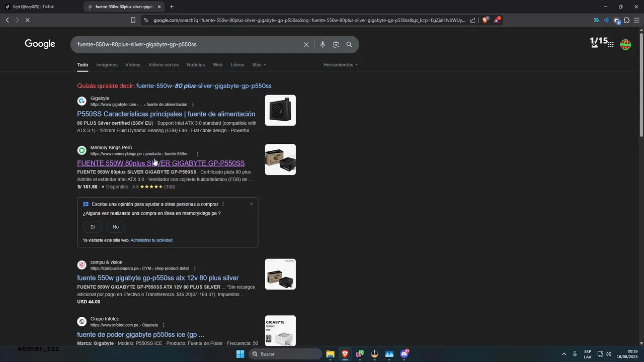Answer No to the purchase question

click(116, 227)
